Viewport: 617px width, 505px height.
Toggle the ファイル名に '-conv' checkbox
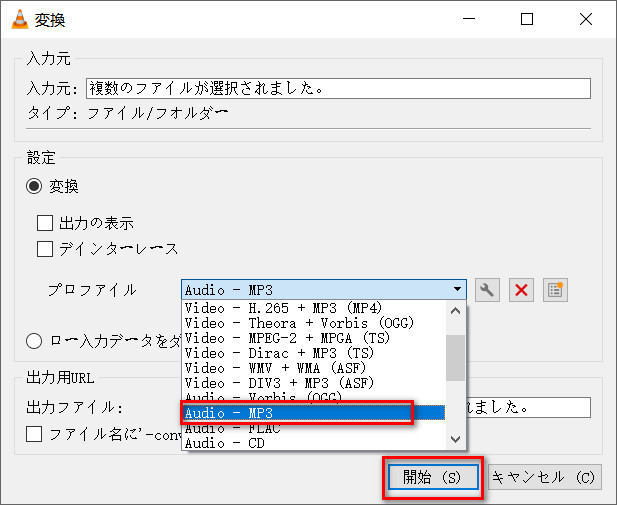pyautogui.click(x=34, y=434)
